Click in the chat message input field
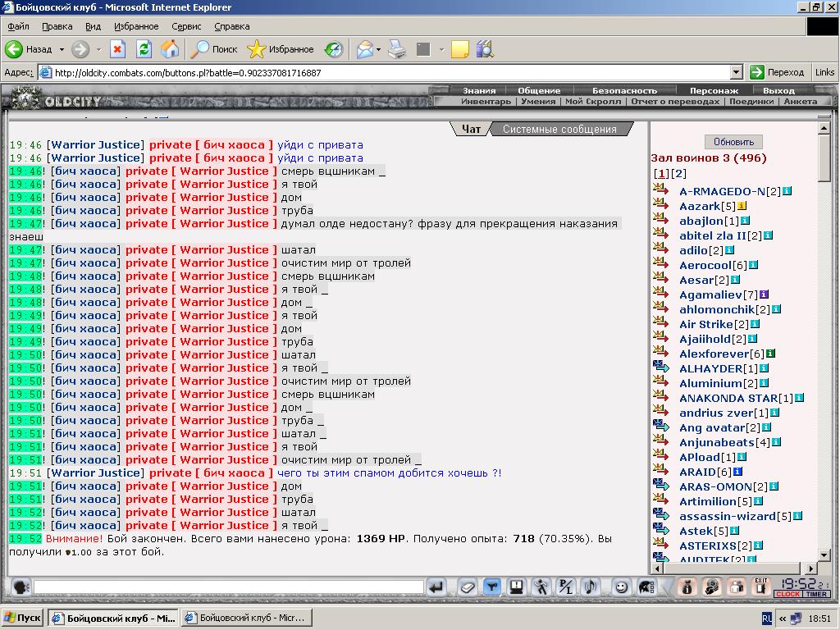This screenshot has width=840, height=630. [228, 587]
